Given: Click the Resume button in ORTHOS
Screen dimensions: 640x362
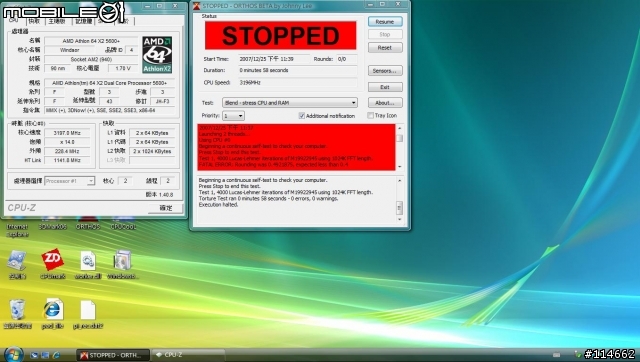Looking at the screenshot, I should tap(385, 22).
